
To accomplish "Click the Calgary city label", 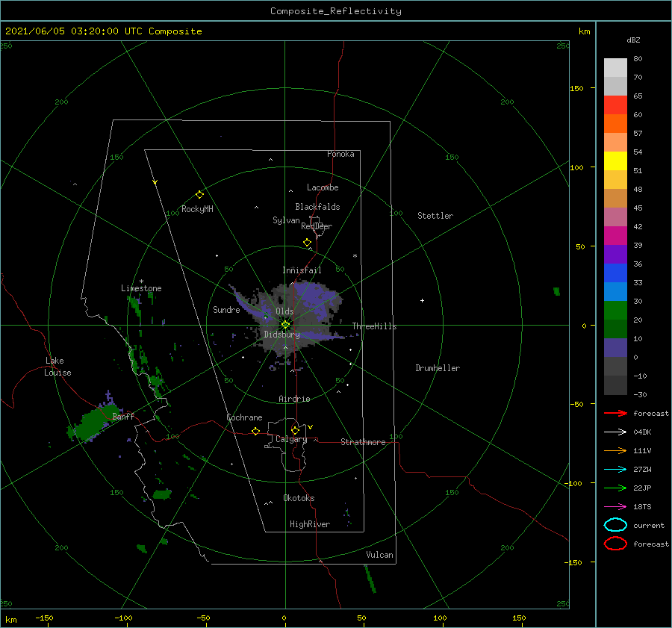I will [291, 439].
